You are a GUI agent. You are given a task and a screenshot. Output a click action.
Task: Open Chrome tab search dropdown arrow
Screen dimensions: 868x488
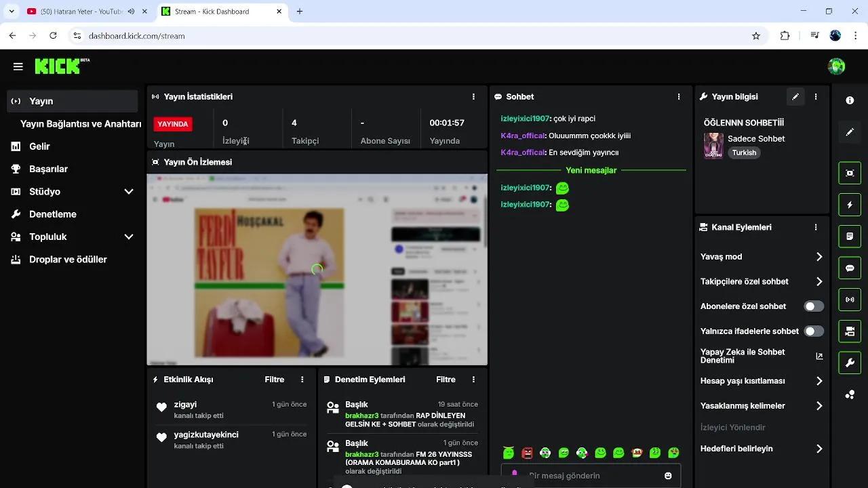click(x=12, y=12)
